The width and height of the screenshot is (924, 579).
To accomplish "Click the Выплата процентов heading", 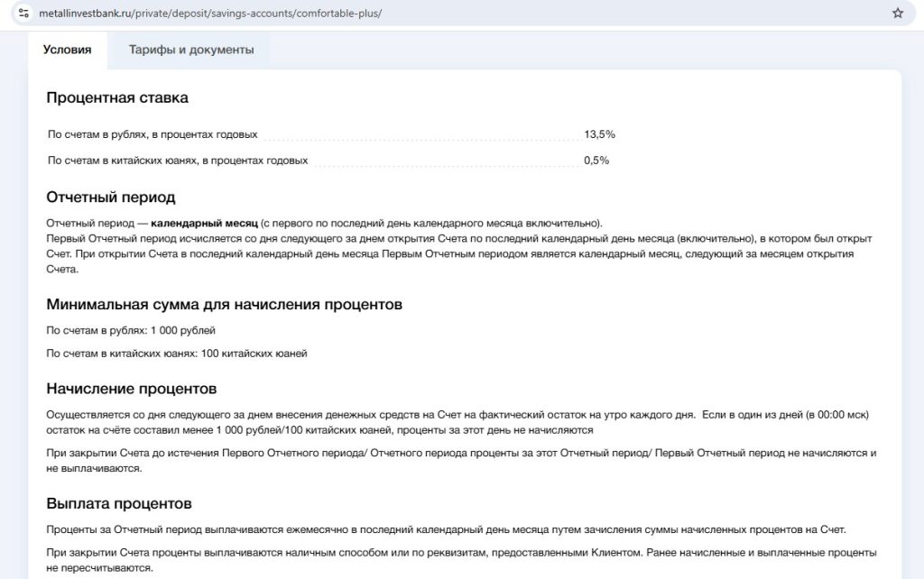I will click(x=119, y=503).
